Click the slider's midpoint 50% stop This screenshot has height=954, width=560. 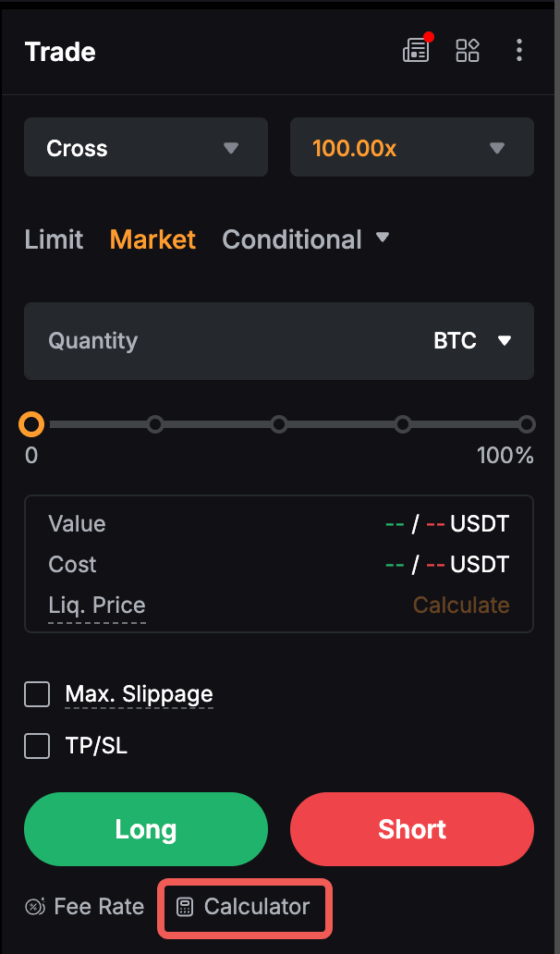[x=279, y=424]
